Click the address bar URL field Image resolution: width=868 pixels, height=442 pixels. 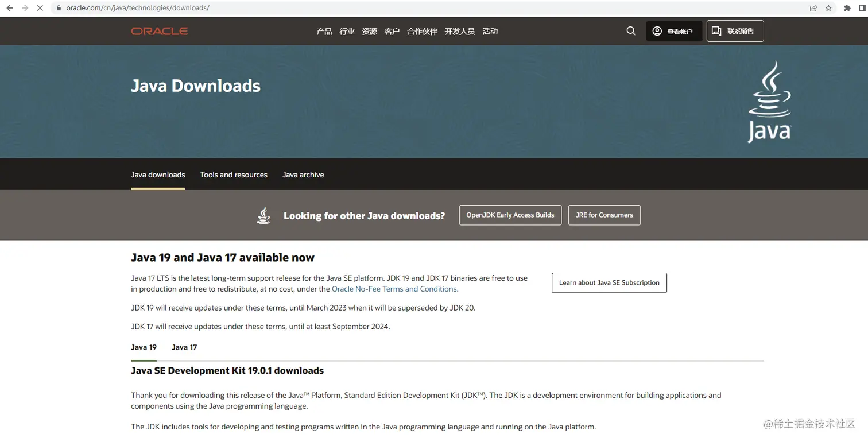click(x=431, y=8)
